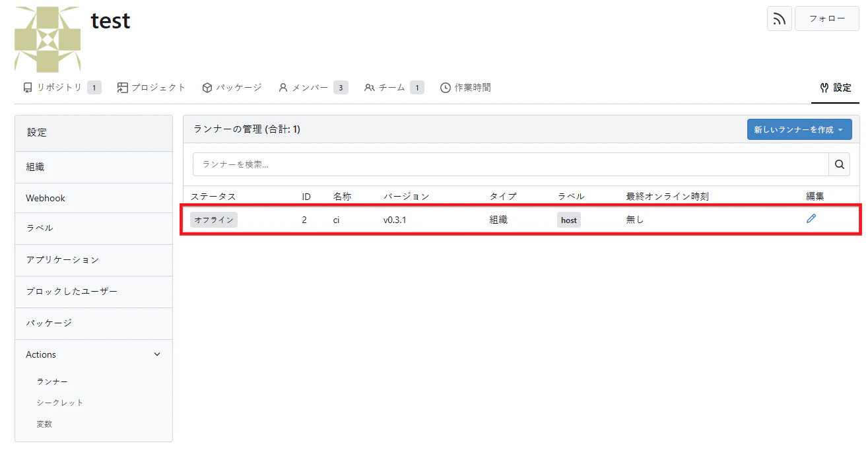Click the 無し last-online cell

[x=635, y=220]
